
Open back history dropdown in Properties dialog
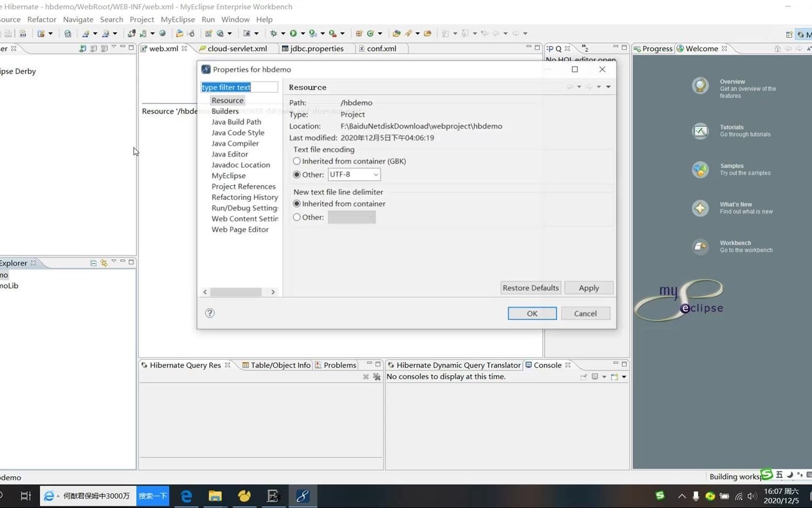point(579,87)
